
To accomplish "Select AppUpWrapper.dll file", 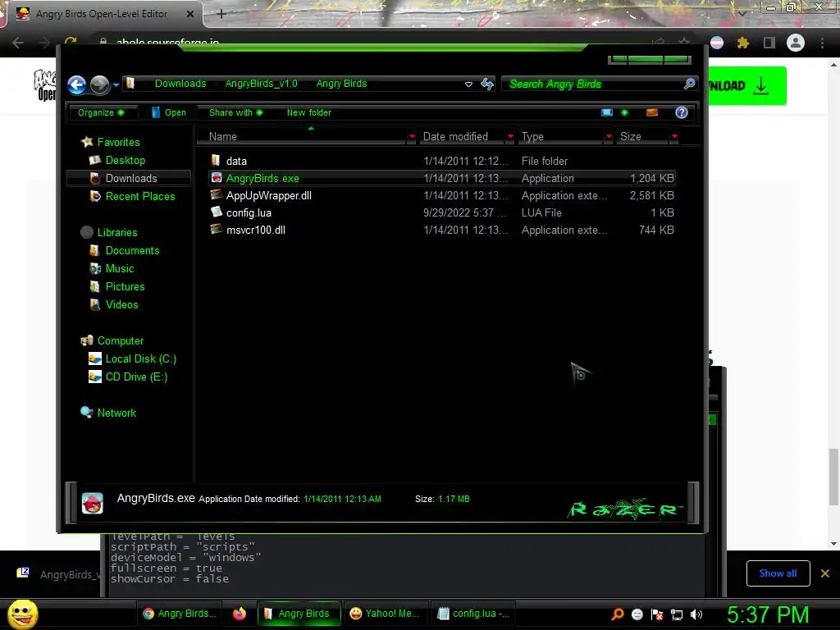I will pos(442,195).
